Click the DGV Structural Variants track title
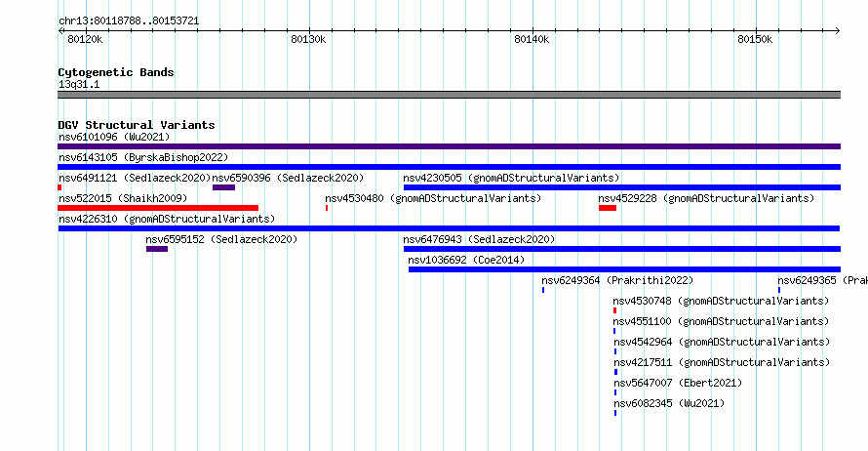This screenshot has height=451, width=868. tap(137, 125)
